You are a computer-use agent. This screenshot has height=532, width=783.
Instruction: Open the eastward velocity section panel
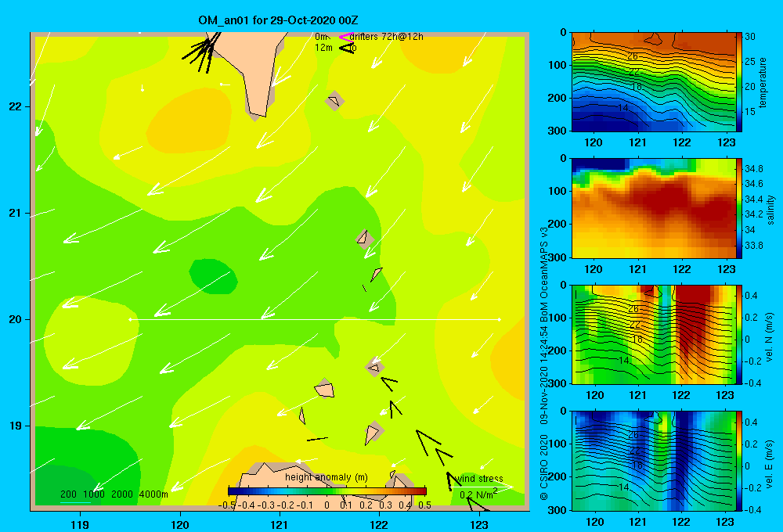coord(653,461)
